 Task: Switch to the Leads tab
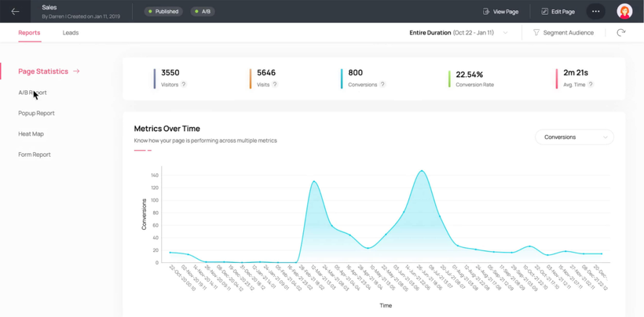pyautogui.click(x=71, y=33)
